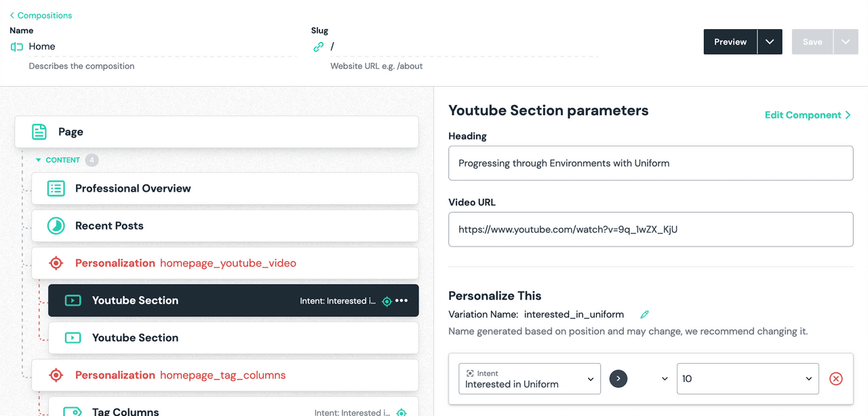Open the Save dropdown arrow

[846, 42]
